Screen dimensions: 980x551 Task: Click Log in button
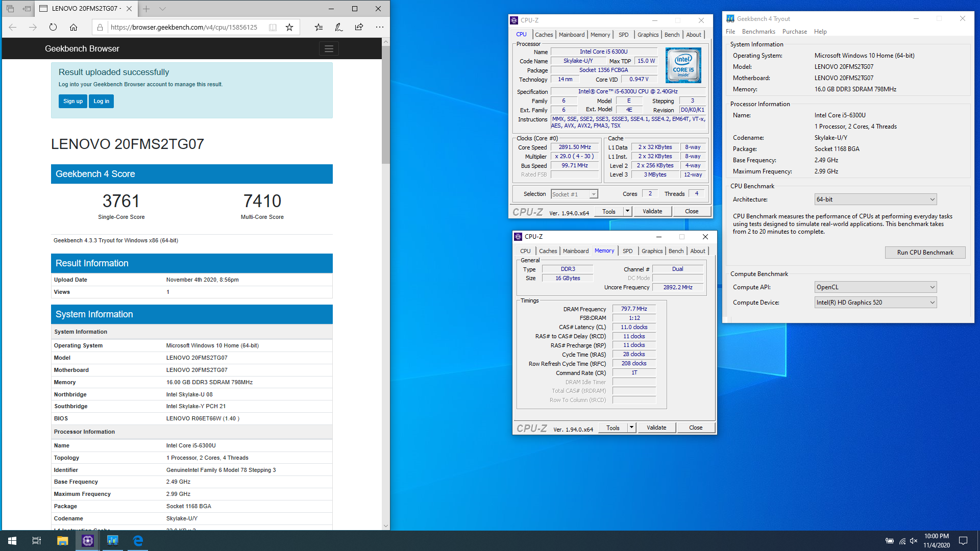click(x=101, y=101)
